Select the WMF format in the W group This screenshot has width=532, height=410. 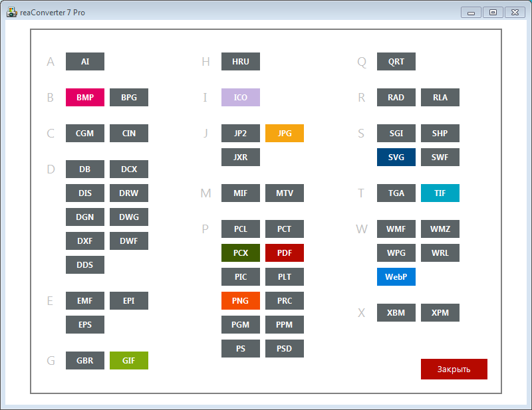click(x=396, y=229)
